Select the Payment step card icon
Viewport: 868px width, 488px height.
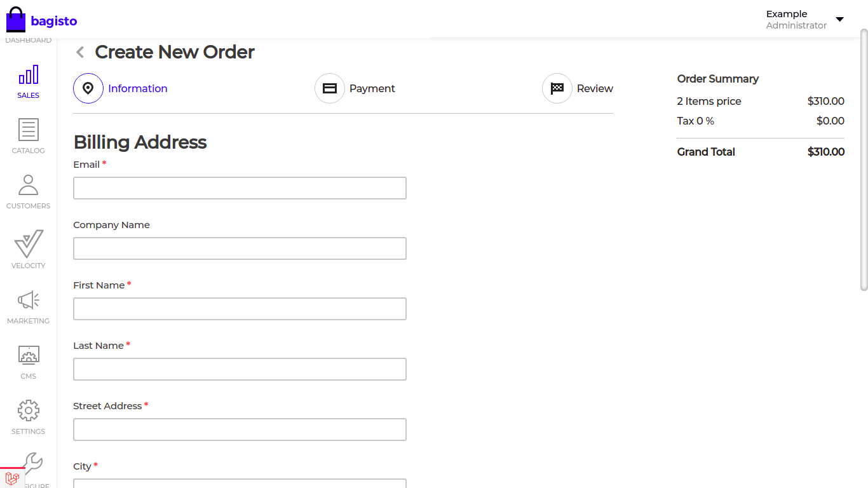(x=329, y=88)
